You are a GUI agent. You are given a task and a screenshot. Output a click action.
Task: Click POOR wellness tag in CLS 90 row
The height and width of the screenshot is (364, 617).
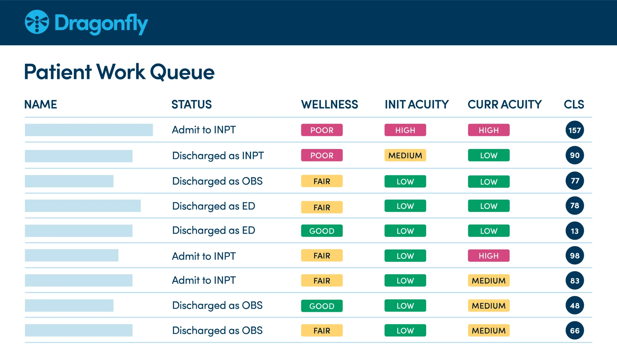(322, 155)
